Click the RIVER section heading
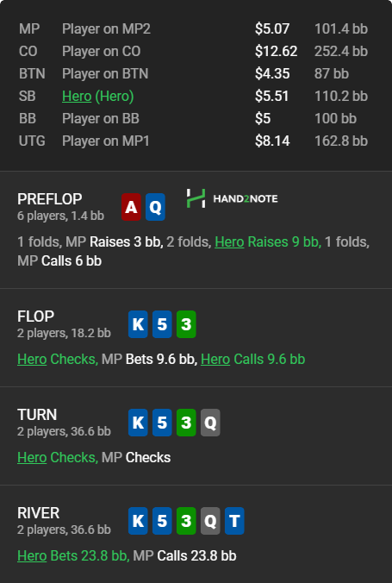This screenshot has width=392, height=583. (x=38, y=513)
